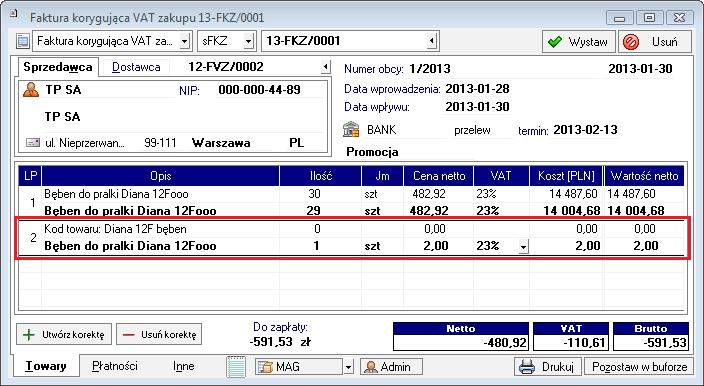Image resolution: width=704 pixels, height=386 pixels.
Task: Click the Jm column header
Action: click(382, 175)
